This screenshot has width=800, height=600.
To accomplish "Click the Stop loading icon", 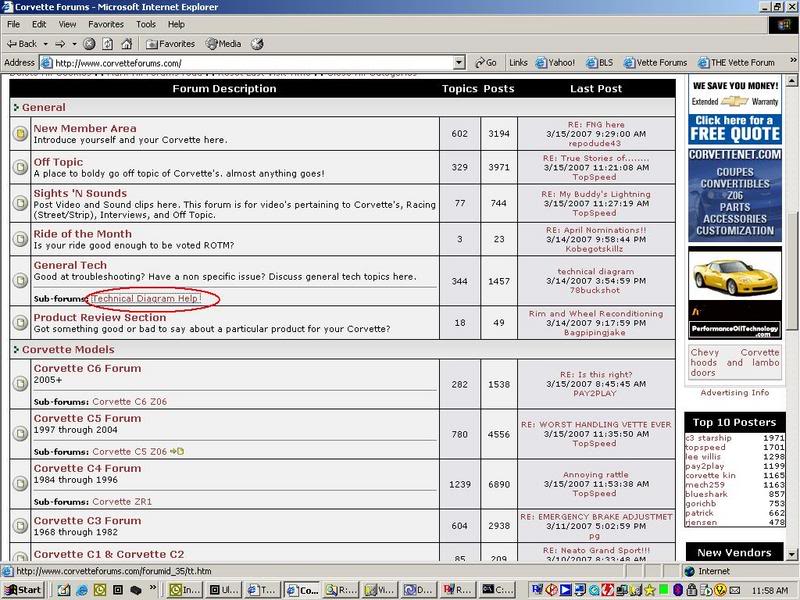I will [89, 44].
